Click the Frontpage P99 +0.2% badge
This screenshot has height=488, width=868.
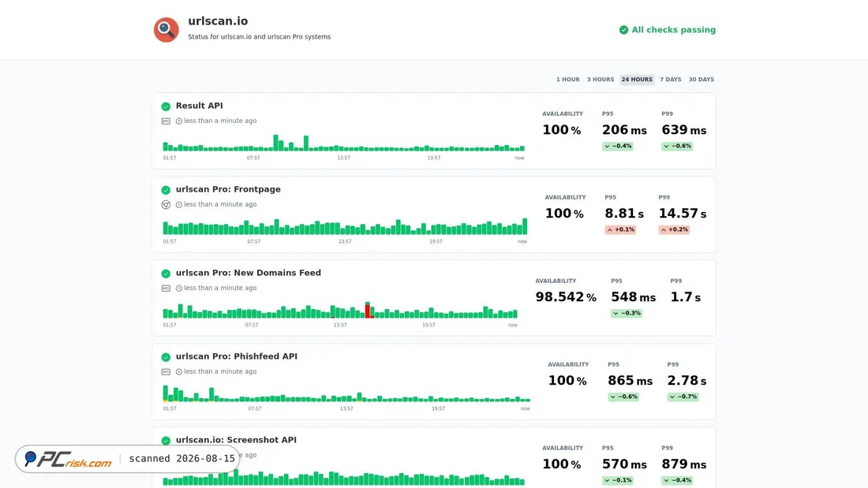[x=674, y=229]
